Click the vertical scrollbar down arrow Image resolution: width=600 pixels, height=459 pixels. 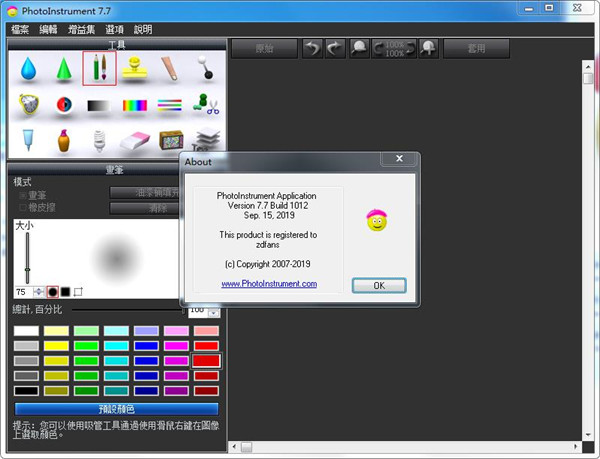[x=588, y=435]
